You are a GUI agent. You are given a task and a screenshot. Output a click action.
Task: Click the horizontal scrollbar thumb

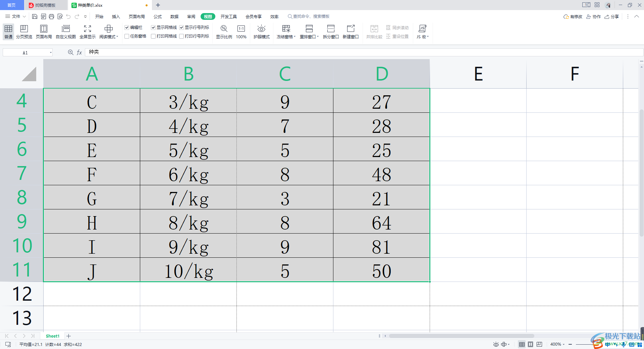tap(462, 336)
